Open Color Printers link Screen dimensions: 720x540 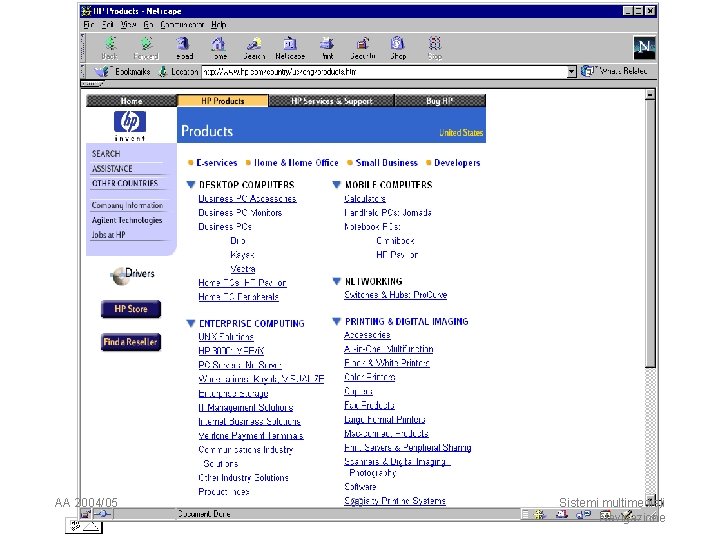coord(370,377)
